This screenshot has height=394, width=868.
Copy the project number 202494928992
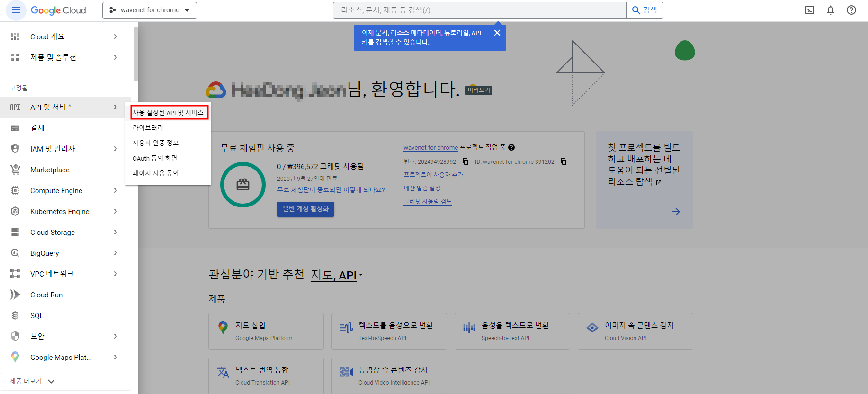point(465,161)
